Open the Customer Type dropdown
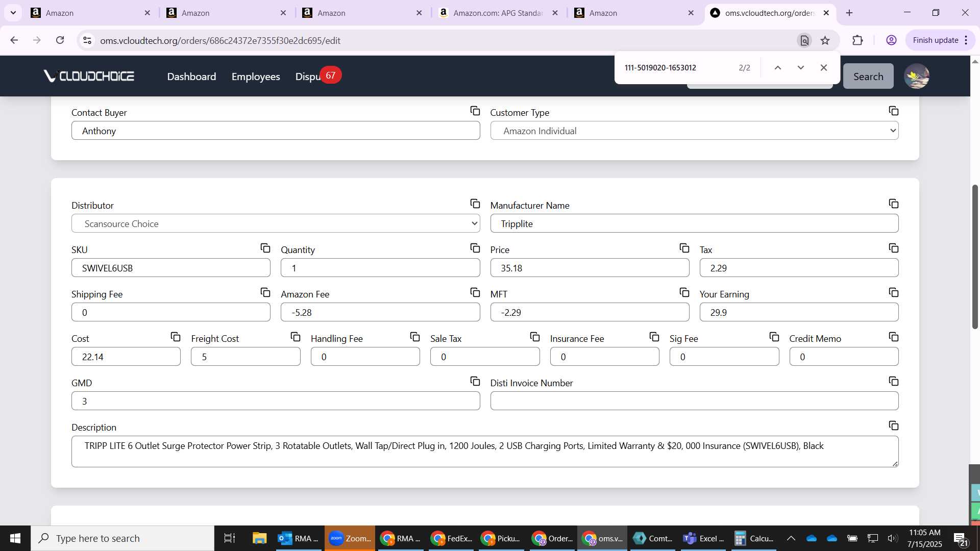The height and width of the screenshot is (551, 980). point(694,131)
